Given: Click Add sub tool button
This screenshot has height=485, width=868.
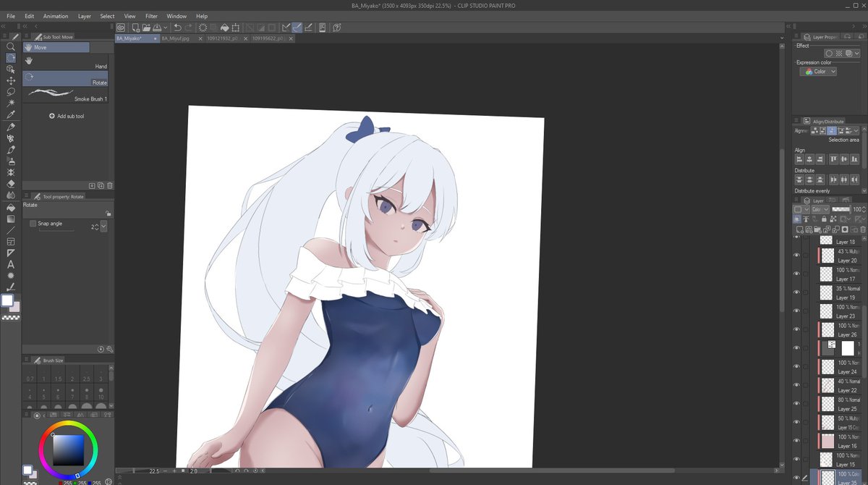Looking at the screenshot, I should 67,116.
